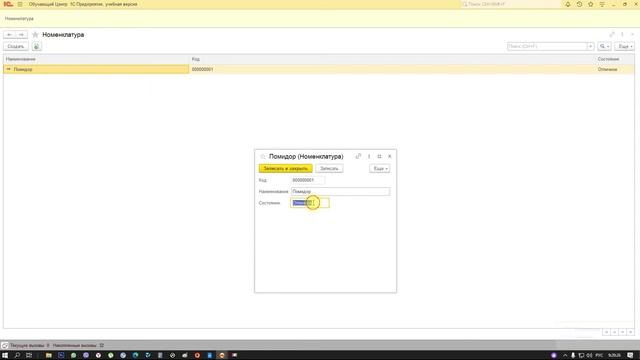
Task: Click the link icon in Помидор dialog header
Action: point(358,156)
